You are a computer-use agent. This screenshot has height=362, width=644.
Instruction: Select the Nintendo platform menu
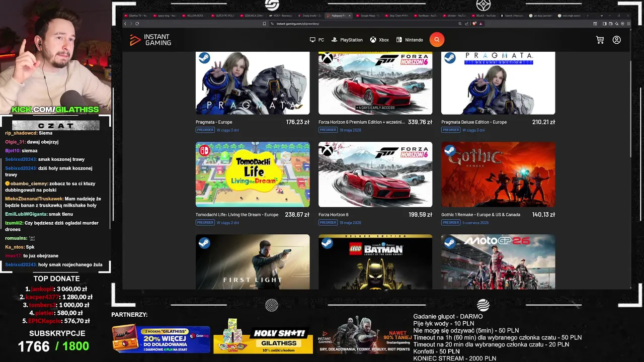[410, 40]
